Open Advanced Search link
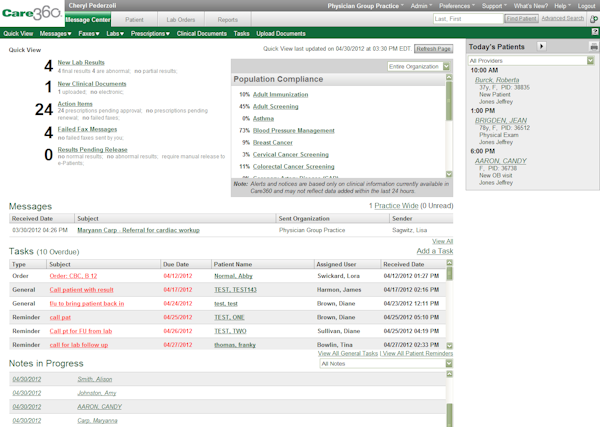Screen dimensions: 600x427 [x=562, y=18]
